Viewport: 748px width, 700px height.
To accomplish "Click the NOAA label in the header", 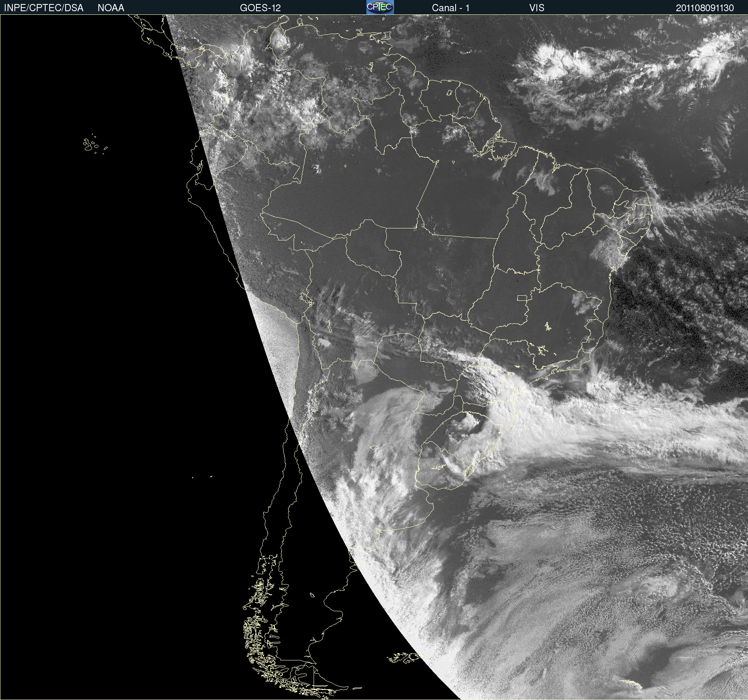I will (x=111, y=8).
